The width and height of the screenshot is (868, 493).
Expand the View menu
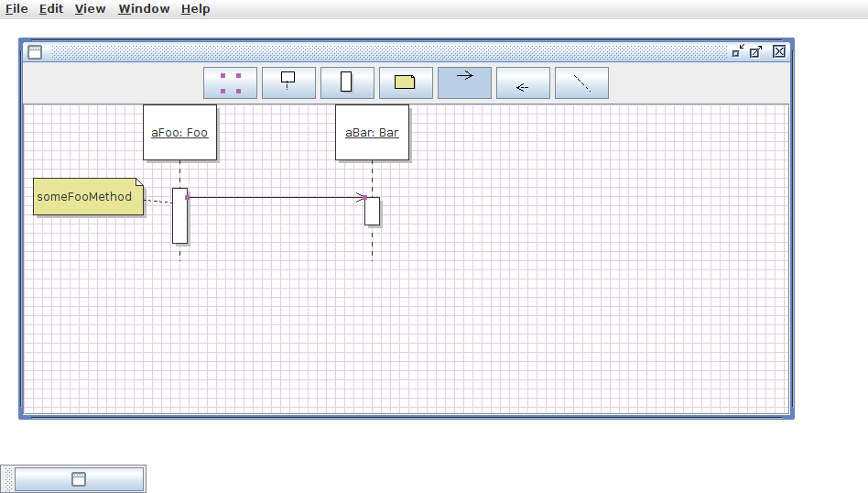(x=90, y=9)
